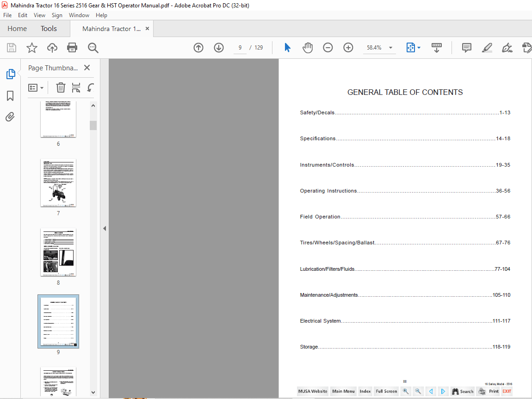Select the Hand pan tool
The image size is (532, 399).
click(308, 48)
